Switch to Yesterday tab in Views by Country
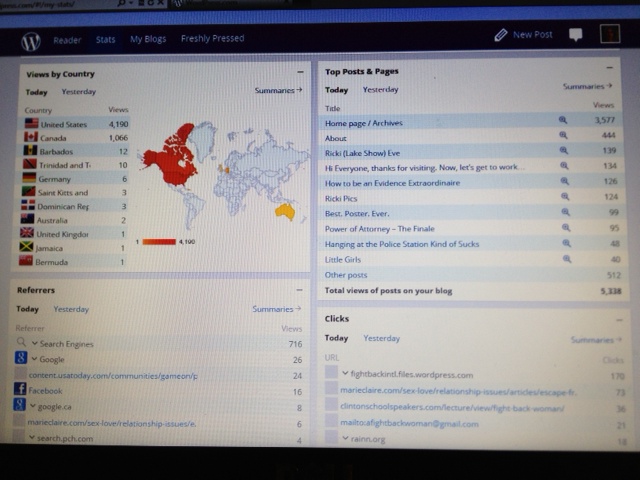This screenshot has width=640, height=480. point(79,91)
